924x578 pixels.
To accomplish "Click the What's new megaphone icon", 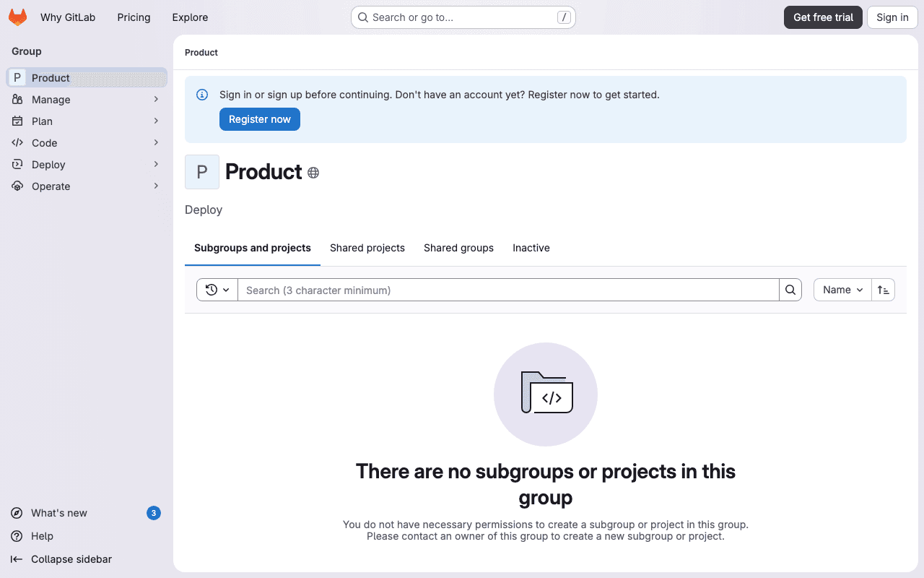I will click(16, 513).
